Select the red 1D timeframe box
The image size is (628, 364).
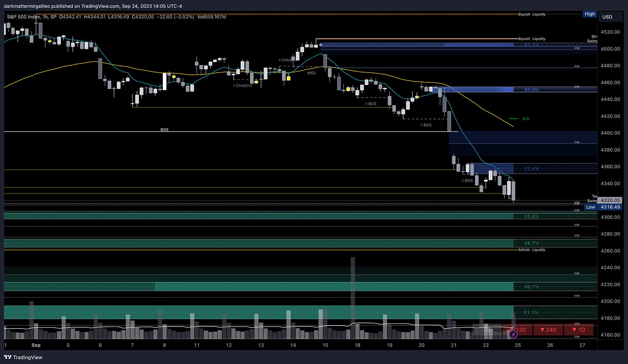[578, 330]
